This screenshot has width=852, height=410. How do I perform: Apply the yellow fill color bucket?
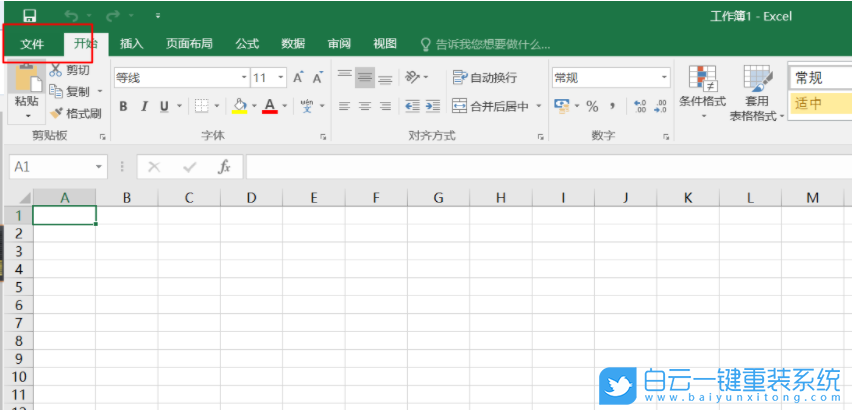point(240,106)
